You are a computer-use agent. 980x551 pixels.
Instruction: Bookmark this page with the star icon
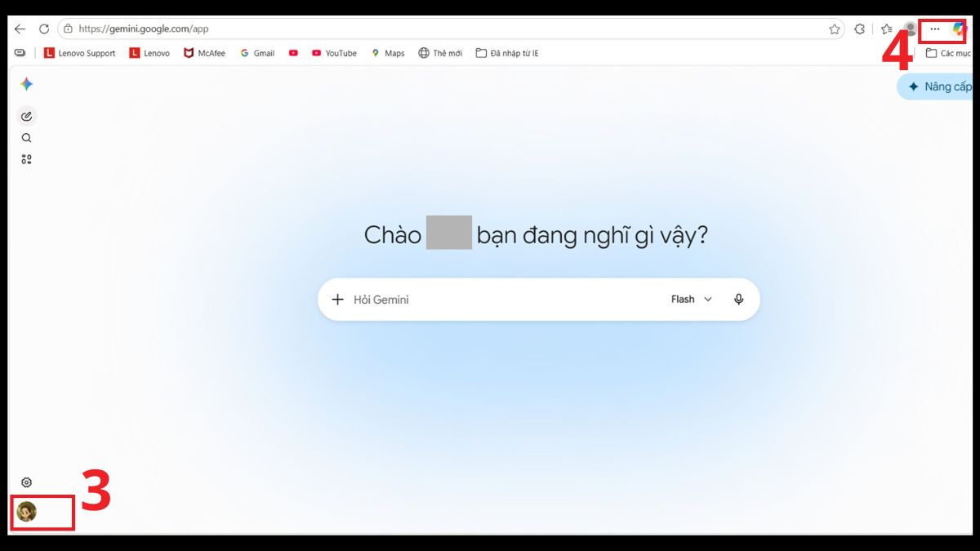point(835,29)
